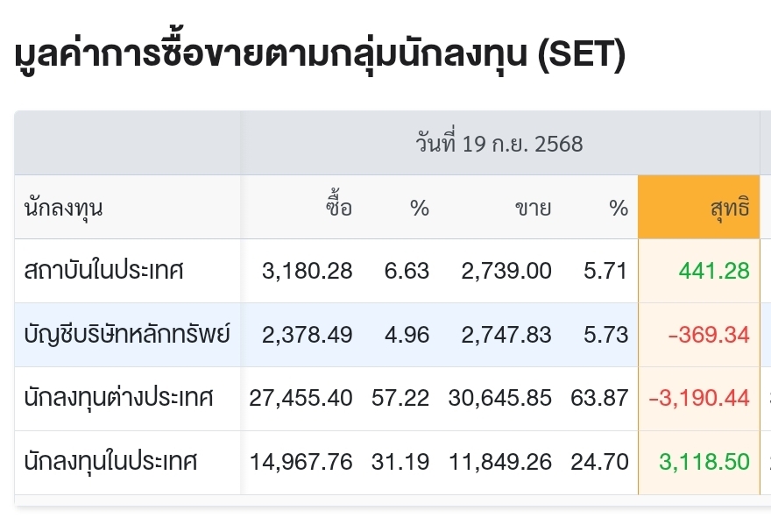The height and width of the screenshot is (532, 771).
Task: Click the นักลงทุน column header
Action: (63, 208)
